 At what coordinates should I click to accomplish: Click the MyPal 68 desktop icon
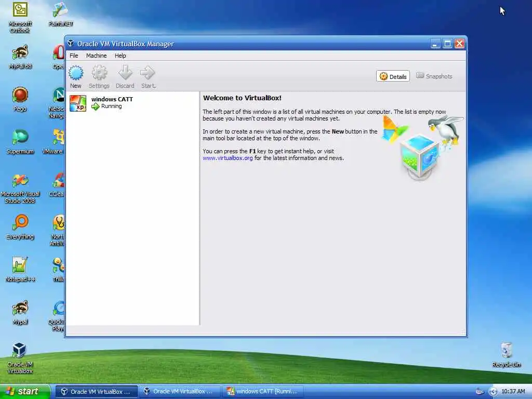pyautogui.click(x=20, y=52)
